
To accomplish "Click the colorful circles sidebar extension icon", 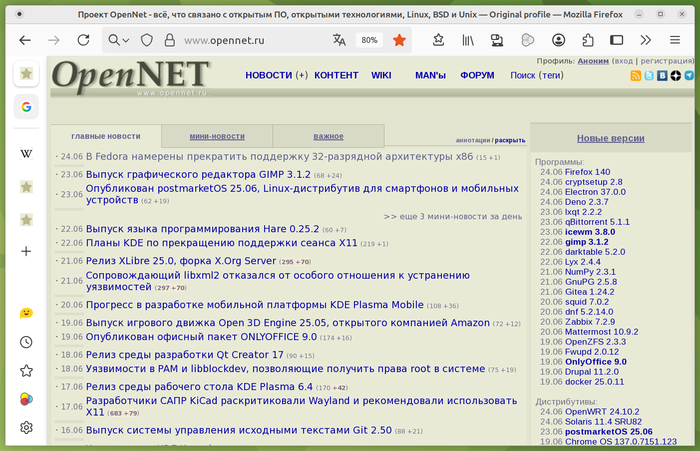I will pyautogui.click(x=26, y=399).
